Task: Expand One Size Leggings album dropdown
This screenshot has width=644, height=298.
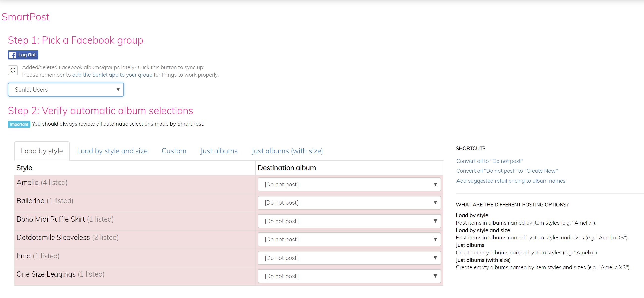Action: coord(349,276)
